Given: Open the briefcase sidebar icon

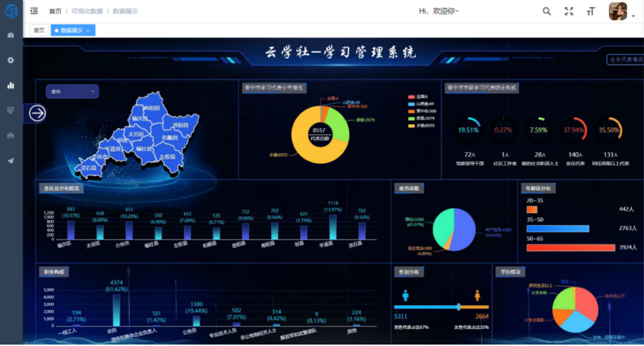Looking at the screenshot, I should point(11,135).
